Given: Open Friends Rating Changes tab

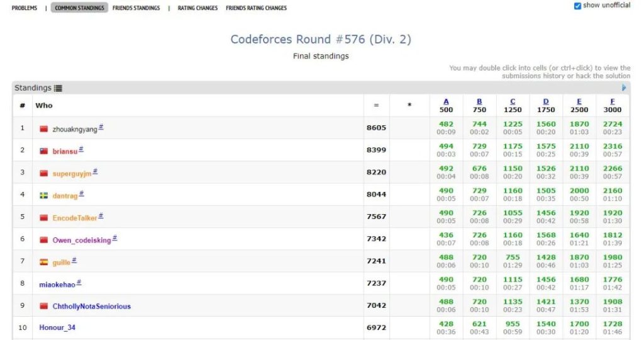Looking at the screenshot, I should click(x=257, y=8).
